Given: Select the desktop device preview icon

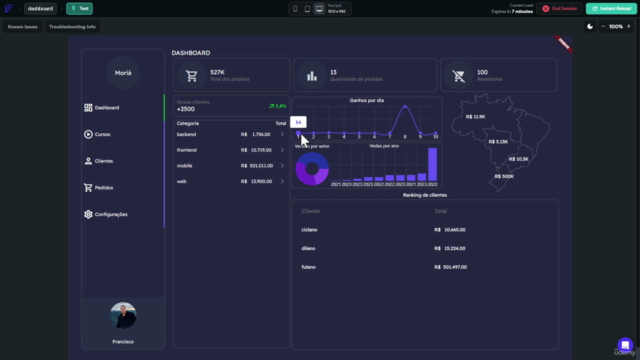Looking at the screenshot, I should pyautogui.click(x=319, y=9).
